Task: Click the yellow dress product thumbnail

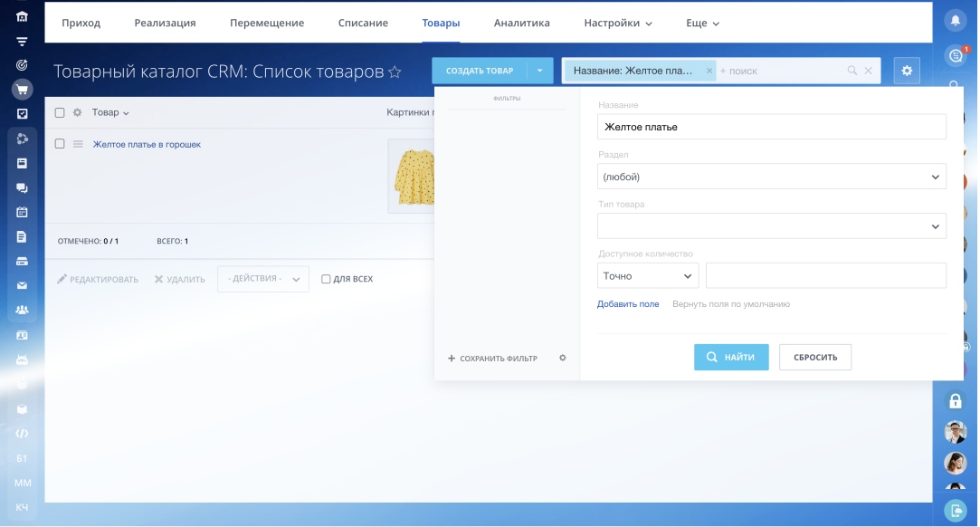Action: tap(412, 176)
